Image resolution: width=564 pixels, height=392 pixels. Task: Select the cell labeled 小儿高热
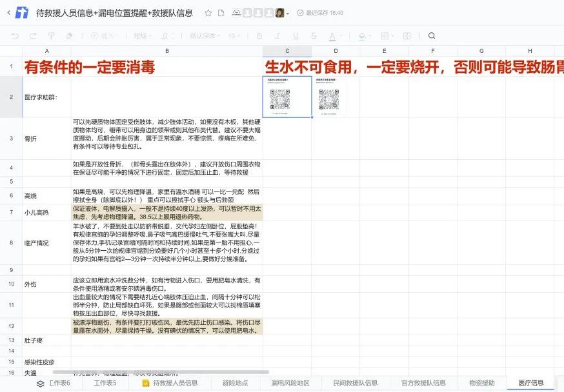pos(46,213)
